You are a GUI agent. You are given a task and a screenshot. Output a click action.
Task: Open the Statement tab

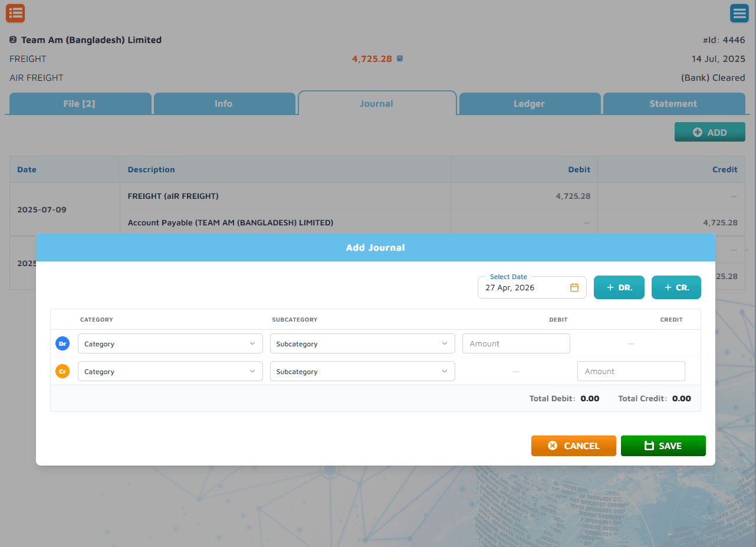click(673, 103)
